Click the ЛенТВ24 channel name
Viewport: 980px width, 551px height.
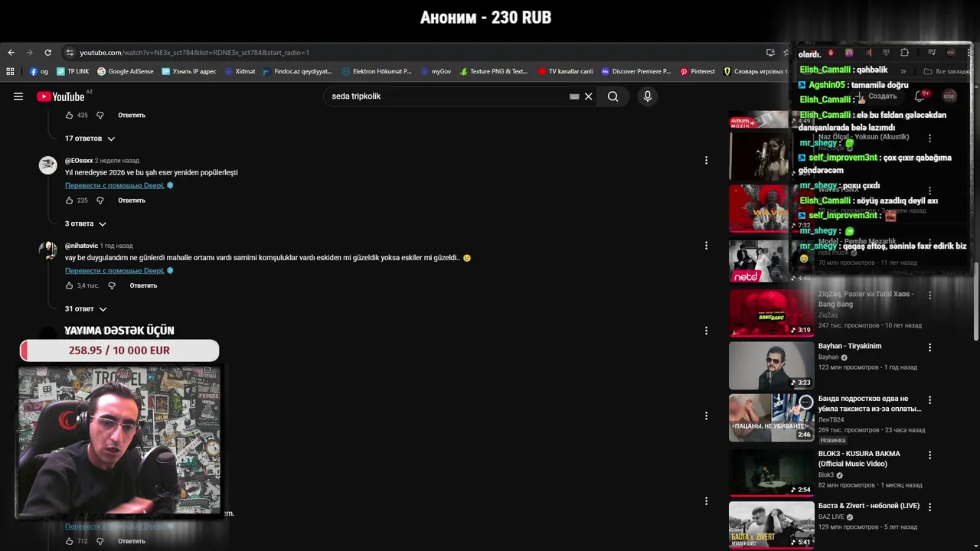click(x=831, y=419)
